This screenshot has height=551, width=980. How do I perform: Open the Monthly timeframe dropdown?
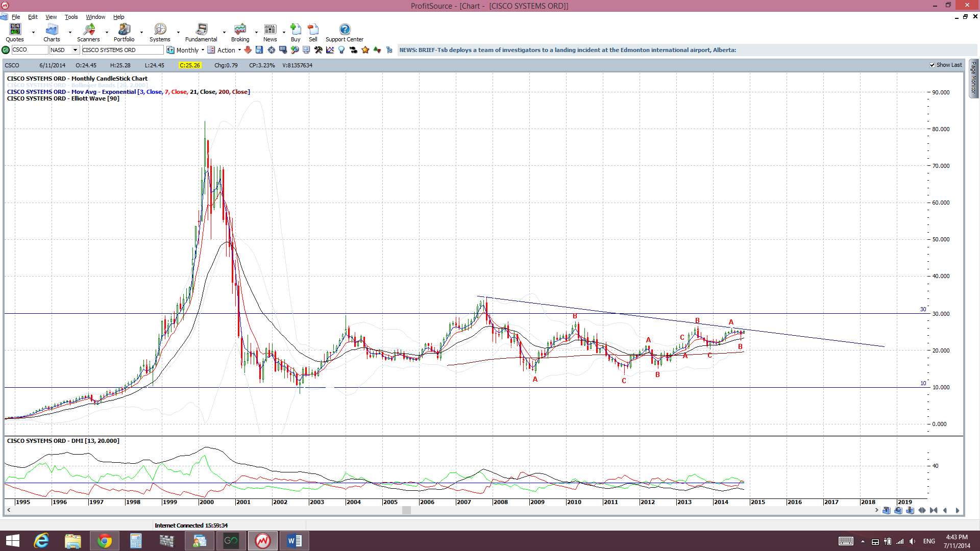coord(185,50)
